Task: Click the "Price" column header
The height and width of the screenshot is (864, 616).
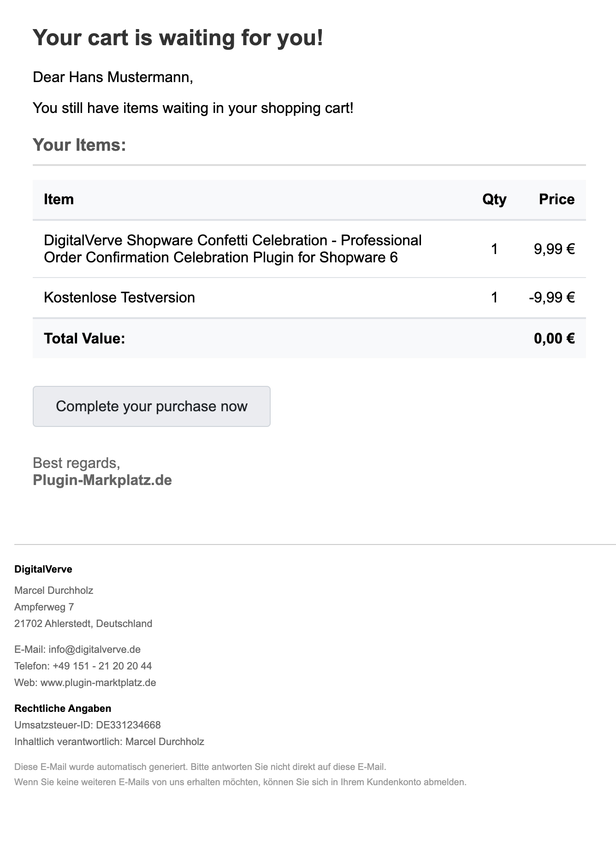Action: point(557,199)
